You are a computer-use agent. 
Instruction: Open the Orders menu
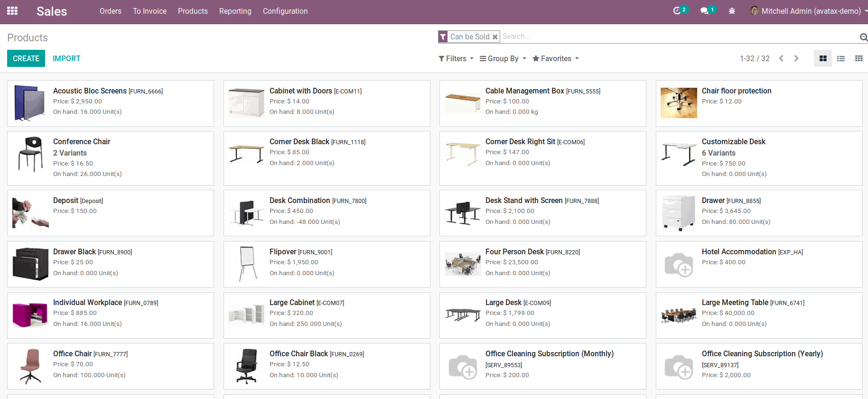tap(111, 11)
